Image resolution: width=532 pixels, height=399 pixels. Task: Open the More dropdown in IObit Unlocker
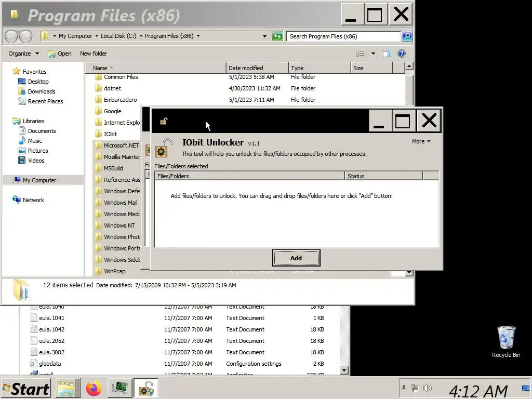421,141
